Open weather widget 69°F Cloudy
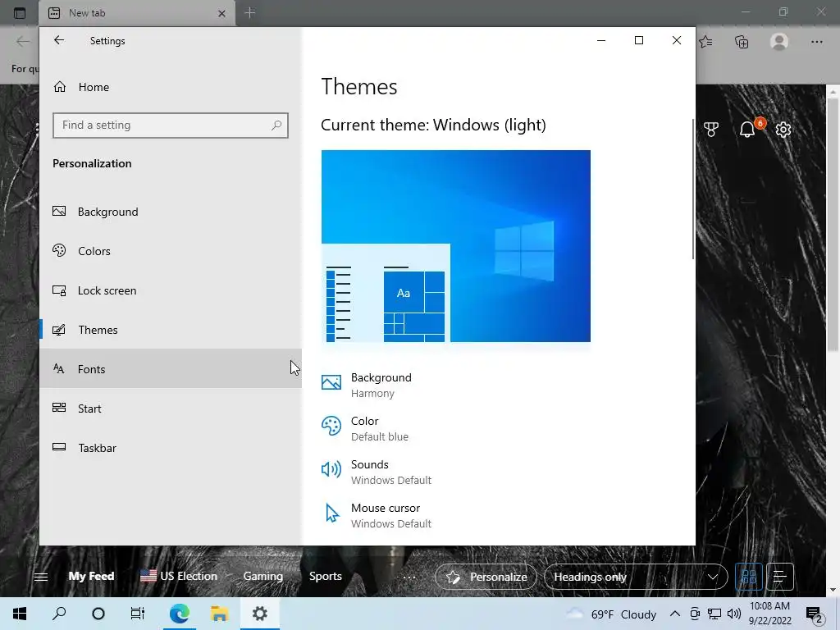Image resolution: width=840 pixels, height=630 pixels. (x=611, y=614)
